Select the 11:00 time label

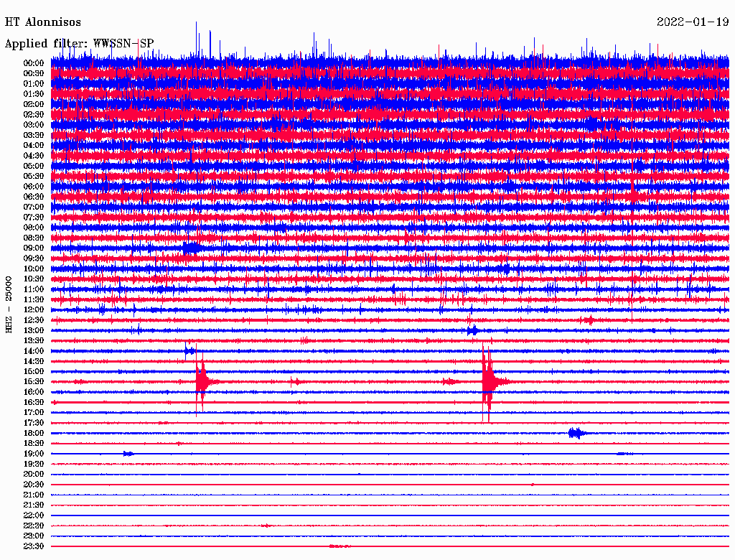pyautogui.click(x=34, y=289)
